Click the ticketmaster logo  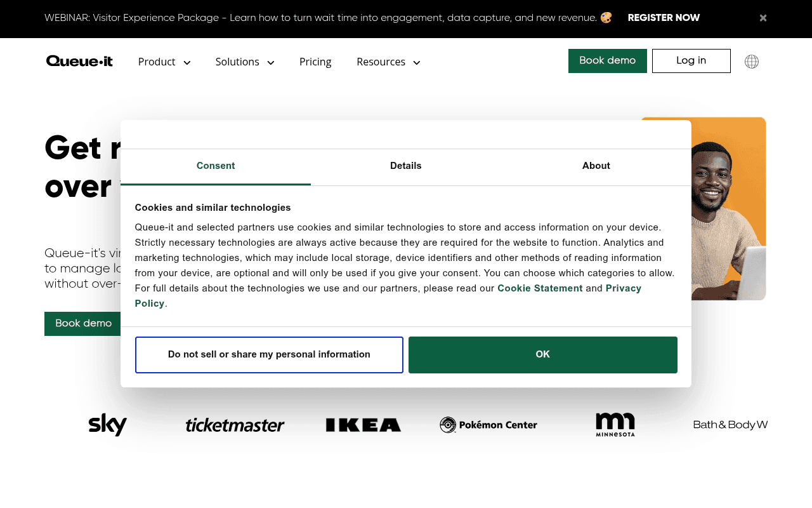235,425
